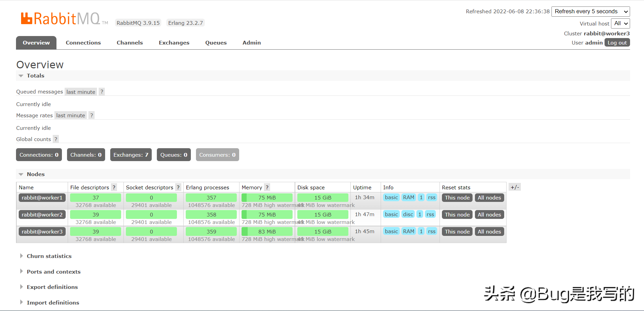Click worker1 disk space 15 GiB bar
The width and height of the screenshot is (644, 311).
[323, 197]
